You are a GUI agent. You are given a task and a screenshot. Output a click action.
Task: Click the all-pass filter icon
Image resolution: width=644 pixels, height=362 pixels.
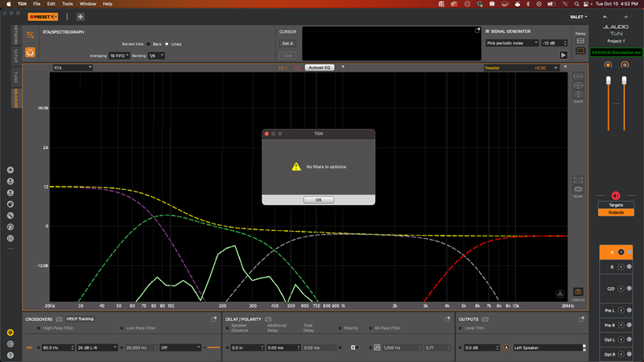[377, 348]
